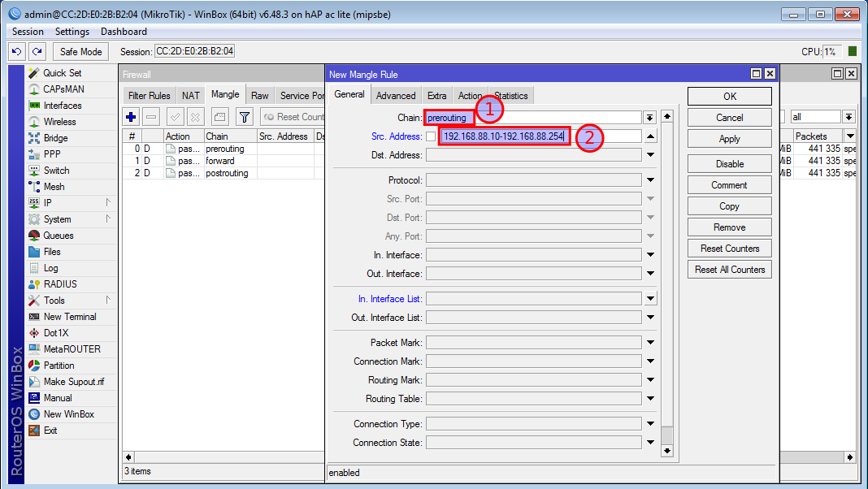Click Reset All Counters button

[730, 270]
